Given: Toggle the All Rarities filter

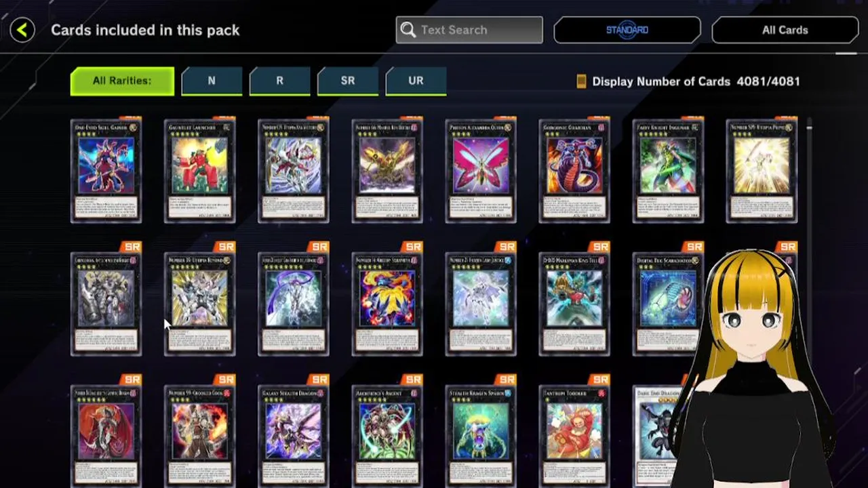Looking at the screenshot, I should tap(122, 81).
